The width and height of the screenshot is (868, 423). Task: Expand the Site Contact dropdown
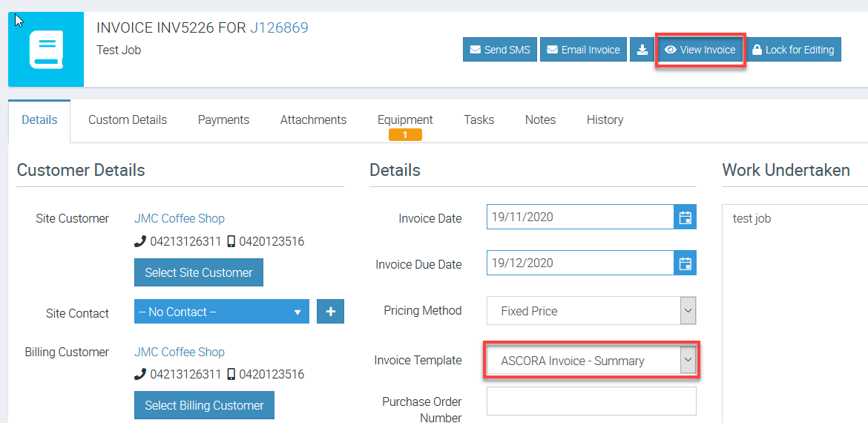[221, 312]
